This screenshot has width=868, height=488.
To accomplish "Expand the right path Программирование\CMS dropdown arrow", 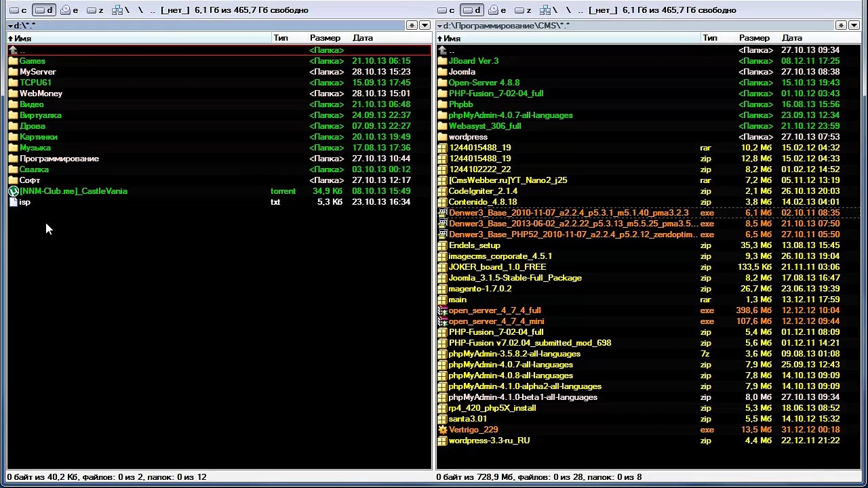I will click(439, 26).
